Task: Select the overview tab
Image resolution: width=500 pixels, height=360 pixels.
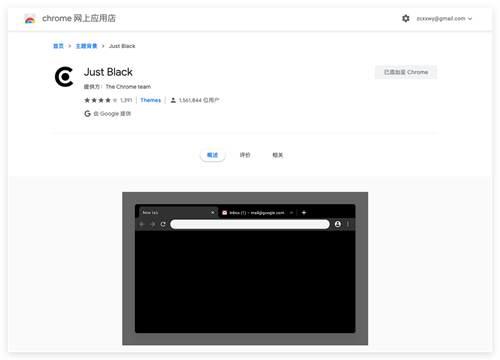Action: [x=212, y=155]
